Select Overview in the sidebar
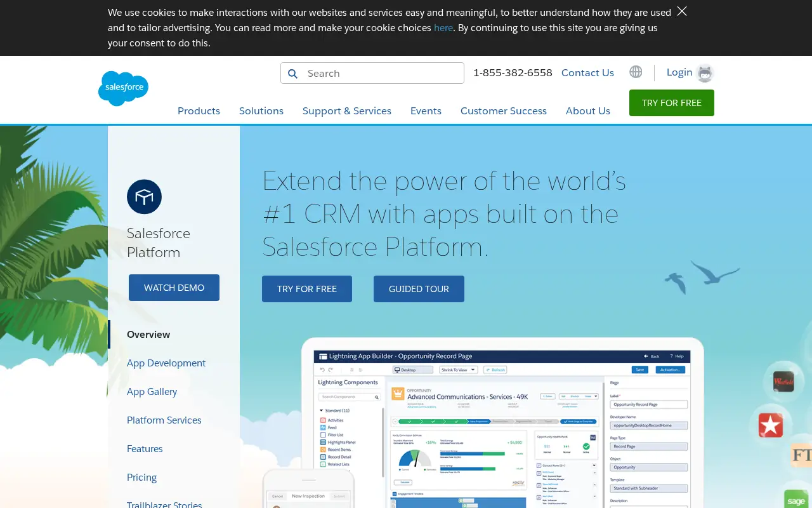This screenshot has height=508, width=812. point(148,335)
